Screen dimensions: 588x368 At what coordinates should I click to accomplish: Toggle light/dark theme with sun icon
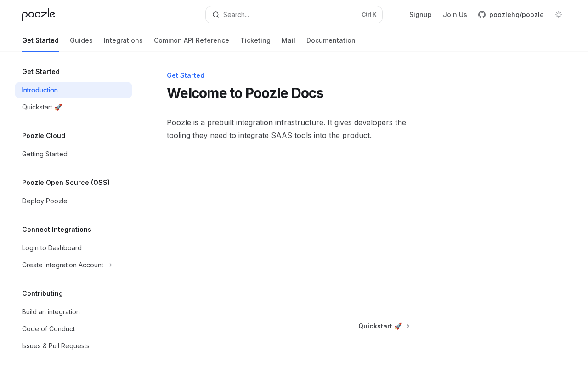(x=559, y=15)
